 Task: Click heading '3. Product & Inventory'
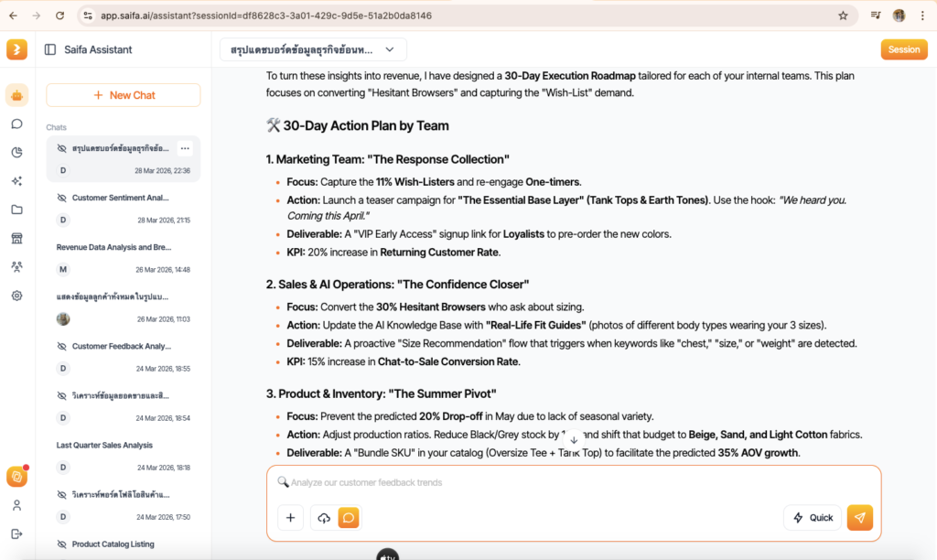point(382,393)
